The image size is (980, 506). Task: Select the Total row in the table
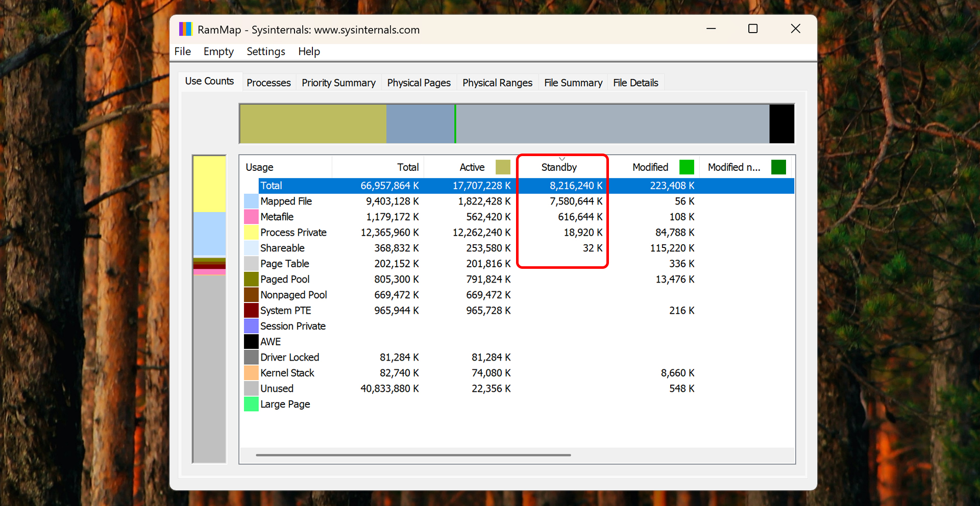pyautogui.click(x=271, y=186)
